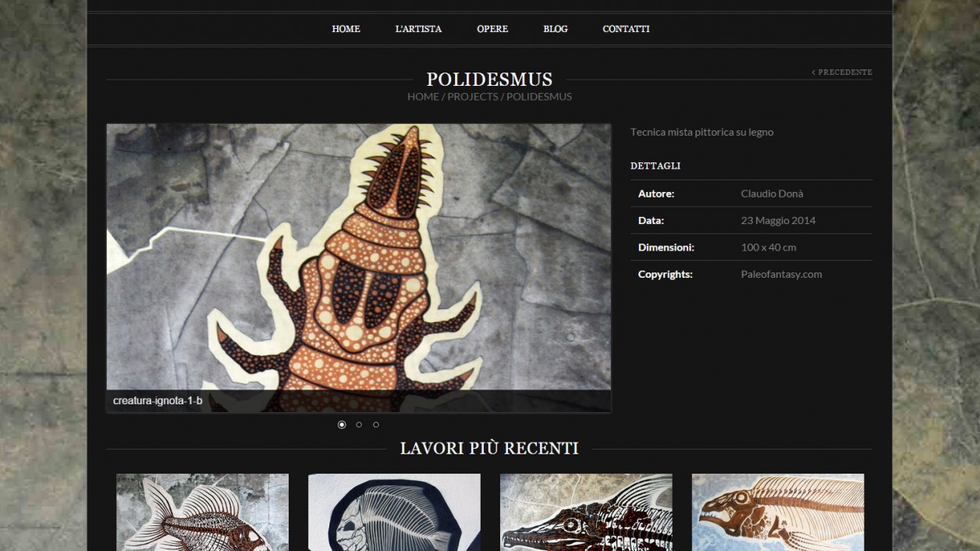This screenshot has width=980, height=551.
Task: Click the 'creatura-ignota-1-b' slide caption
Action: [x=158, y=401]
